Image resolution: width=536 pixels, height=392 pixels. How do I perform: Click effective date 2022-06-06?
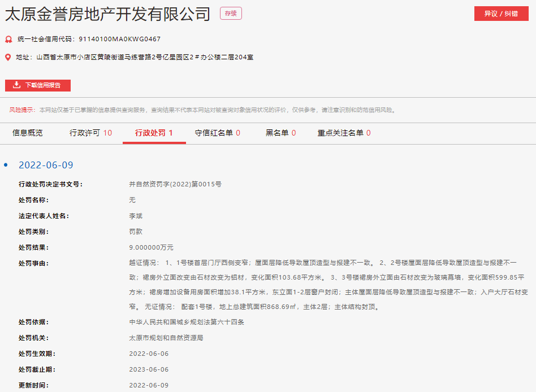pos(149,354)
